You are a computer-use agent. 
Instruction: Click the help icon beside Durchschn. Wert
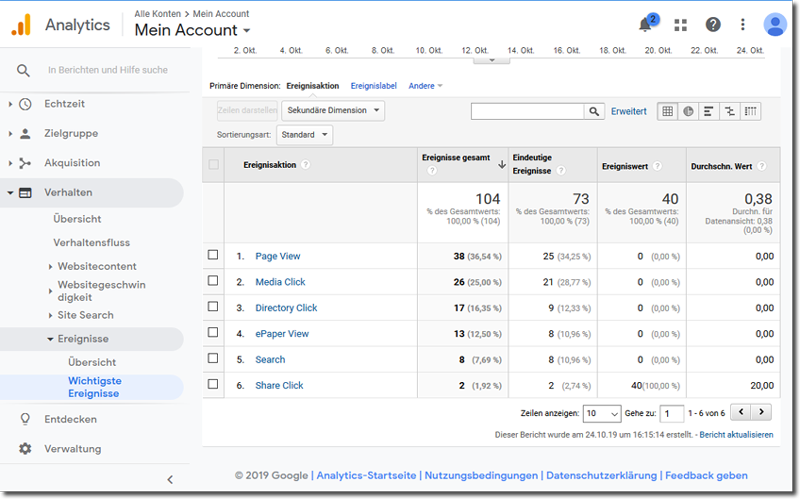(x=762, y=166)
